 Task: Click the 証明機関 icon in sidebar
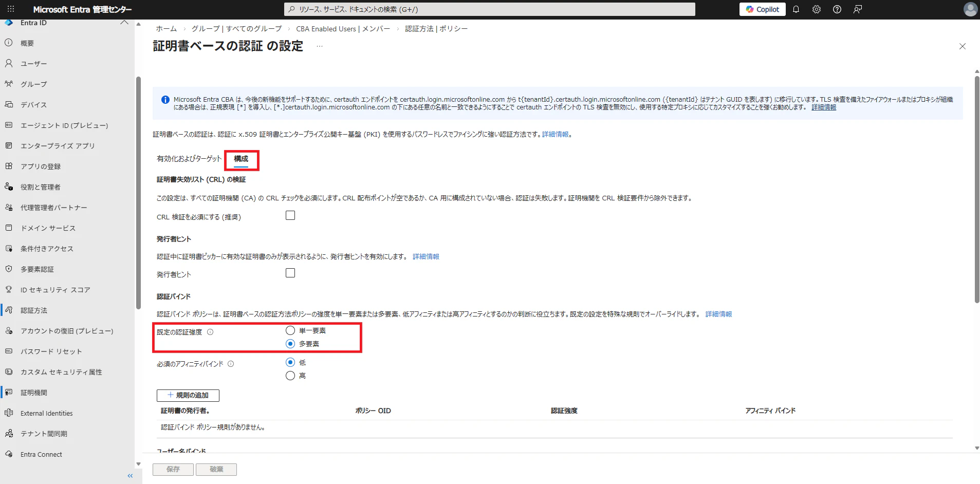(x=9, y=392)
